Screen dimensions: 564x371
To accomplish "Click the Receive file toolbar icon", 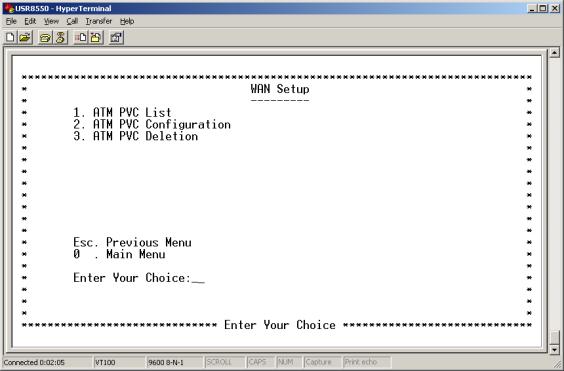I will 96,37.
